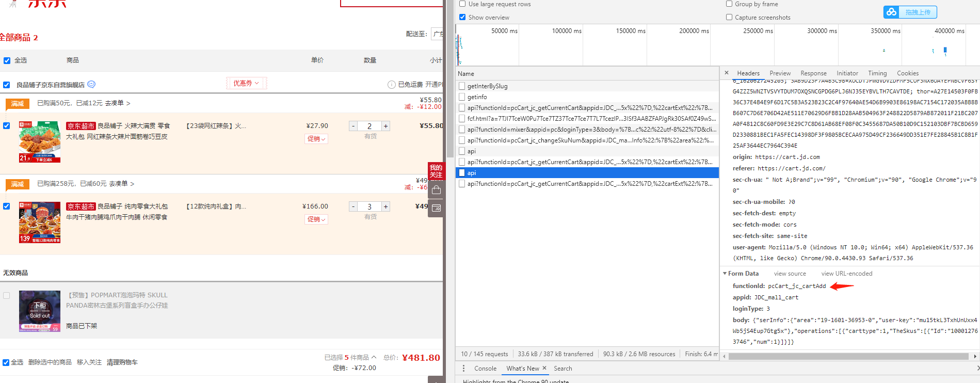The width and height of the screenshot is (980, 383).
Task: Click the network overview timeline near 400000 ms
Action: tap(945, 51)
